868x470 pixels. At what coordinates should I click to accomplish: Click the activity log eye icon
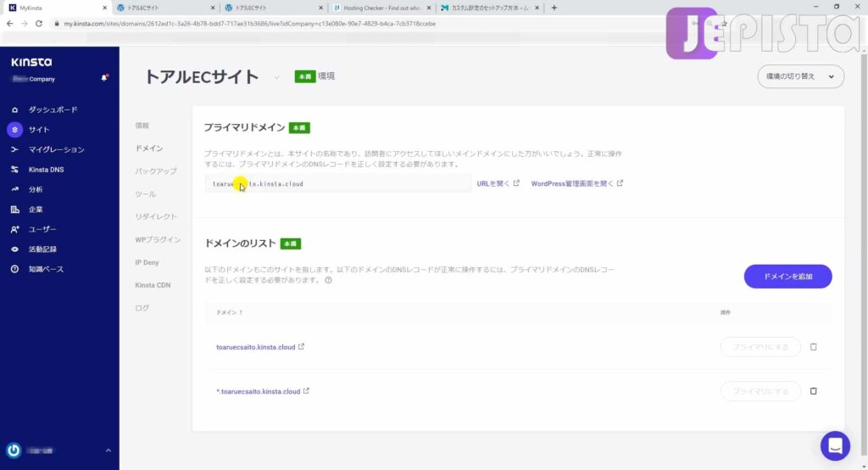(x=15, y=249)
